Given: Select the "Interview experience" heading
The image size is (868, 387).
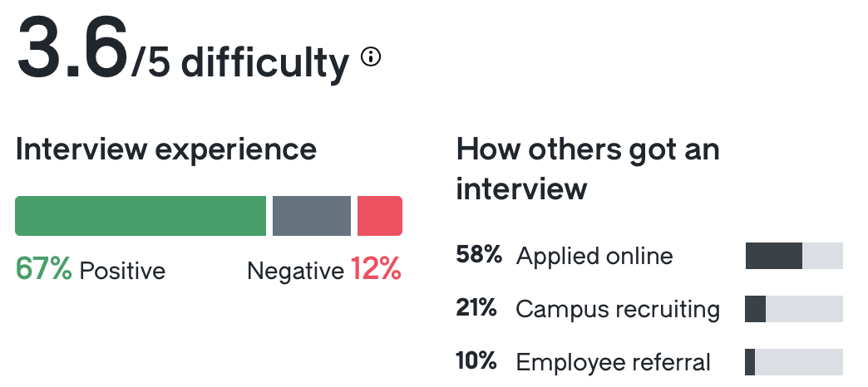Looking at the screenshot, I should tap(165, 149).
